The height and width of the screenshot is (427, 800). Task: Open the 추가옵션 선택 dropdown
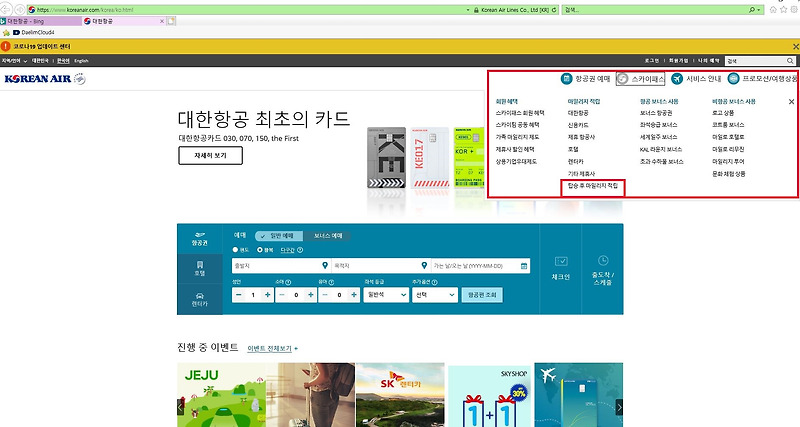click(x=434, y=295)
